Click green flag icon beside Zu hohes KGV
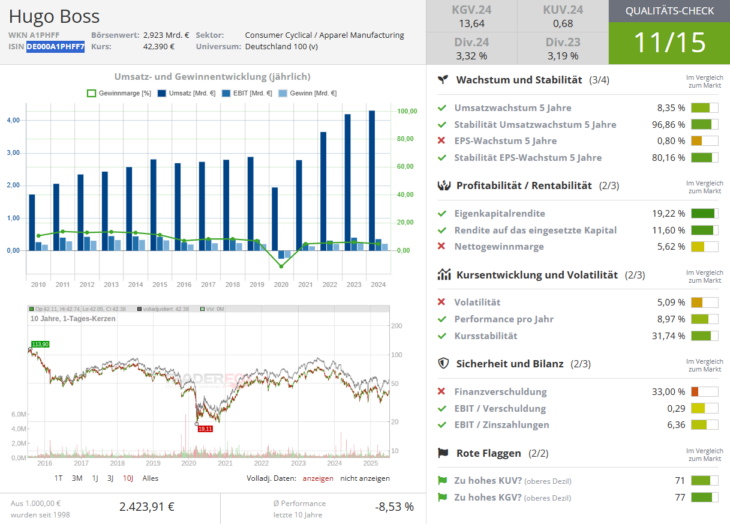Screen dimensions: 730x524 coord(442,497)
